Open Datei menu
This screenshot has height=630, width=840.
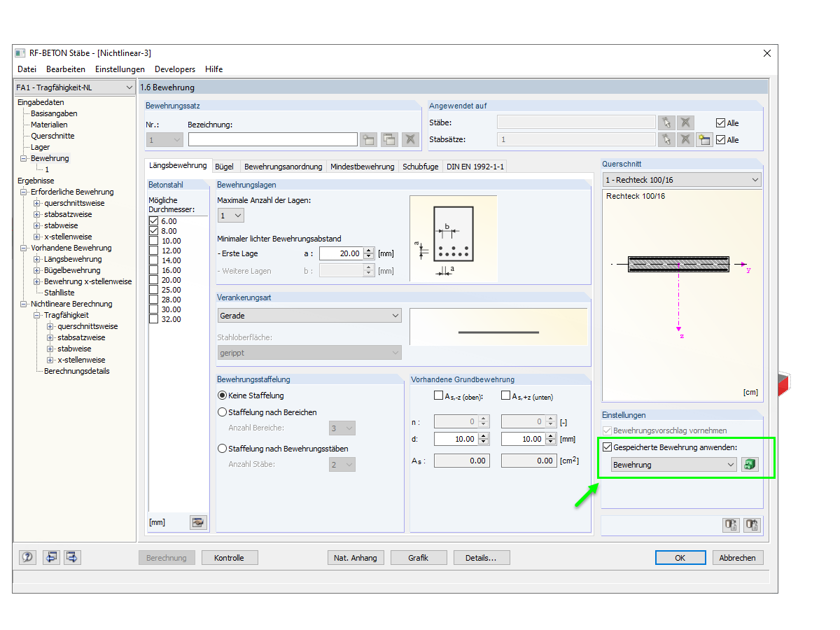pos(27,69)
